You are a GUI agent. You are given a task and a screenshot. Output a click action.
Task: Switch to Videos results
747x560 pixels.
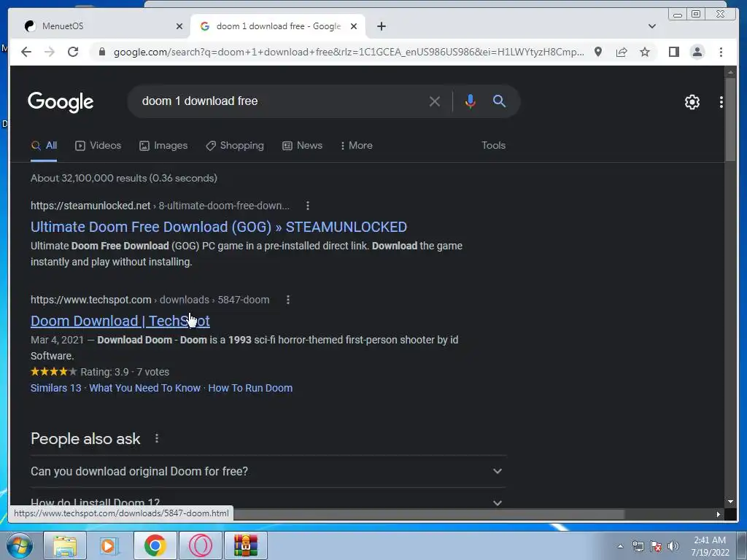click(x=98, y=146)
